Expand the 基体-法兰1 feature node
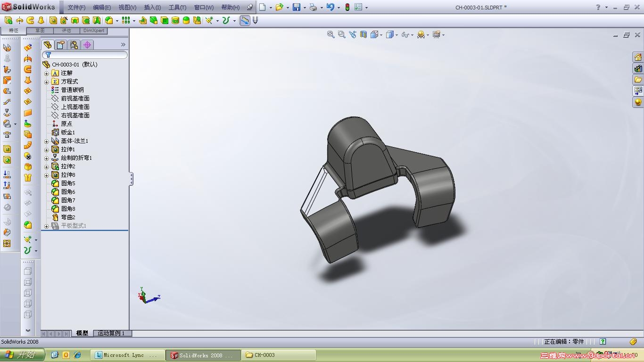The image size is (644, 362). point(46,141)
